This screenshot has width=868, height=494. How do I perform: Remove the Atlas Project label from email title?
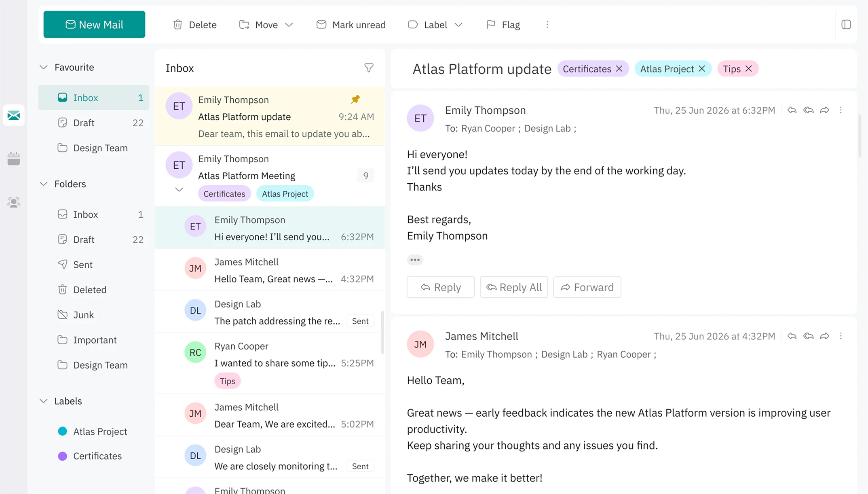point(702,69)
